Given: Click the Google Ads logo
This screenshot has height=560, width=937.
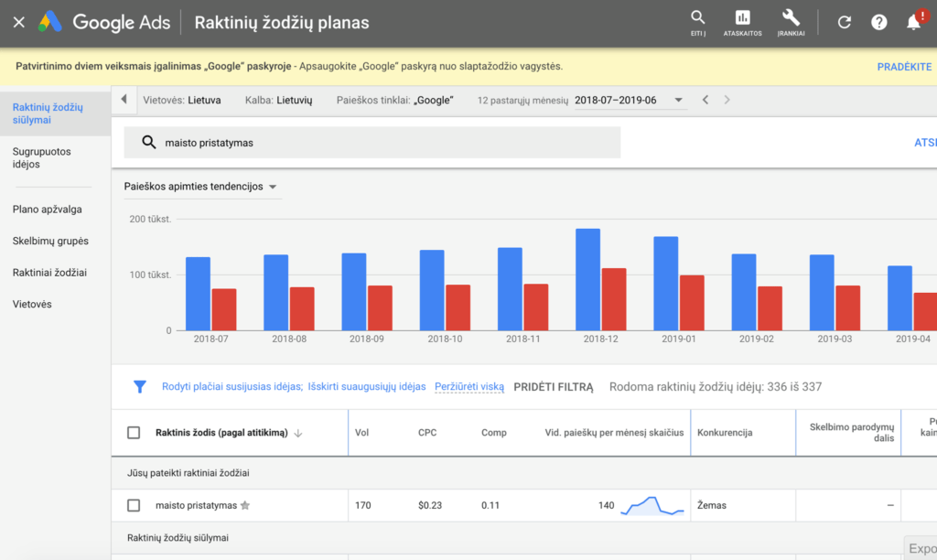Looking at the screenshot, I should [104, 23].
